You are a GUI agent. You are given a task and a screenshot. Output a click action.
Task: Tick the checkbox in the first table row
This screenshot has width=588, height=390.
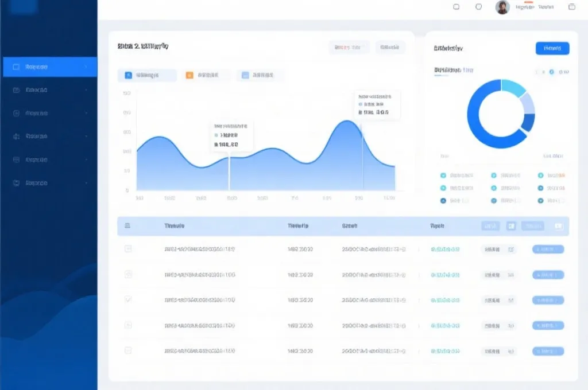click(x=128, y=249)
